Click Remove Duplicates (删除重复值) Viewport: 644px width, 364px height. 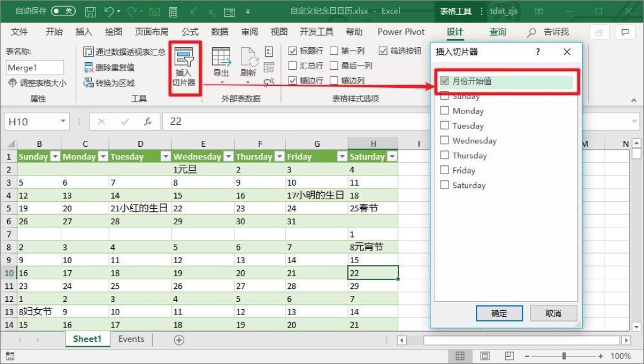coord(109,67)
